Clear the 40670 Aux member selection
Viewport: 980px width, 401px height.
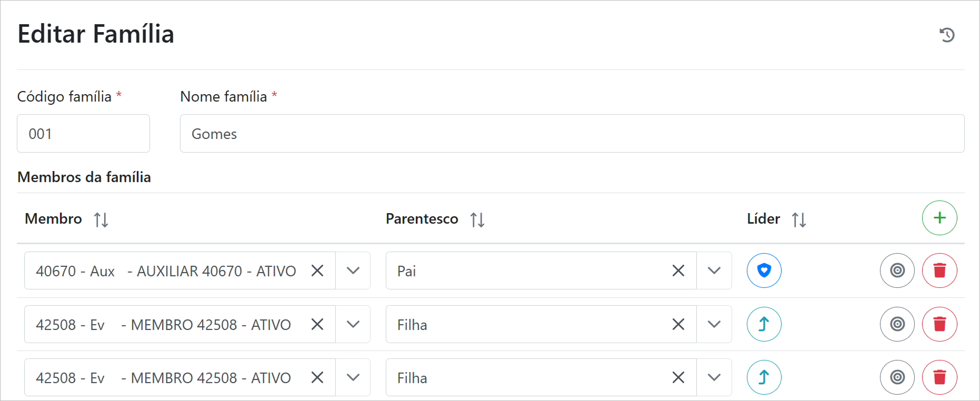tap(317, 270)
